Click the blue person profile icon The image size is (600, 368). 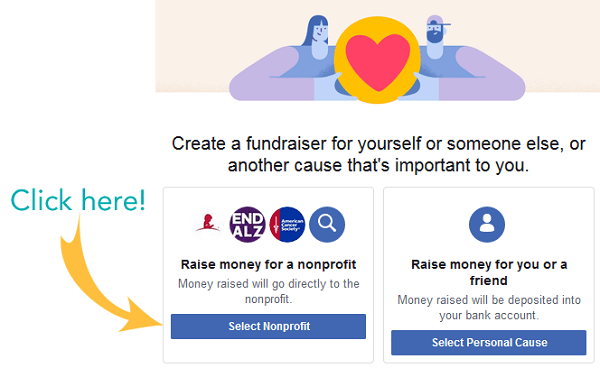pos(487,225)
